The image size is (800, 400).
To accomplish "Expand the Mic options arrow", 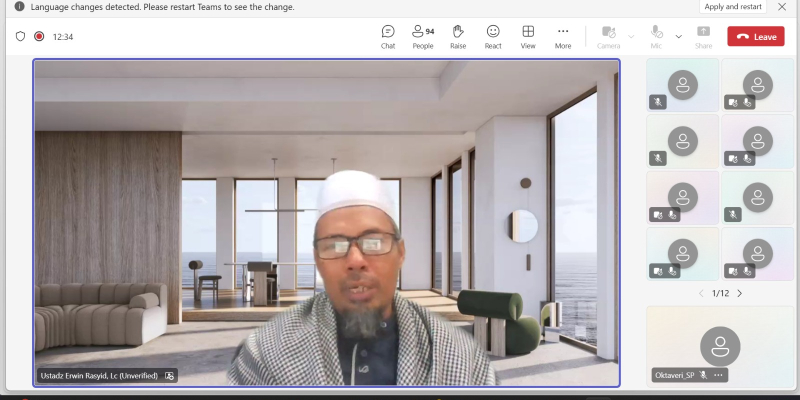I will point(679,37).
